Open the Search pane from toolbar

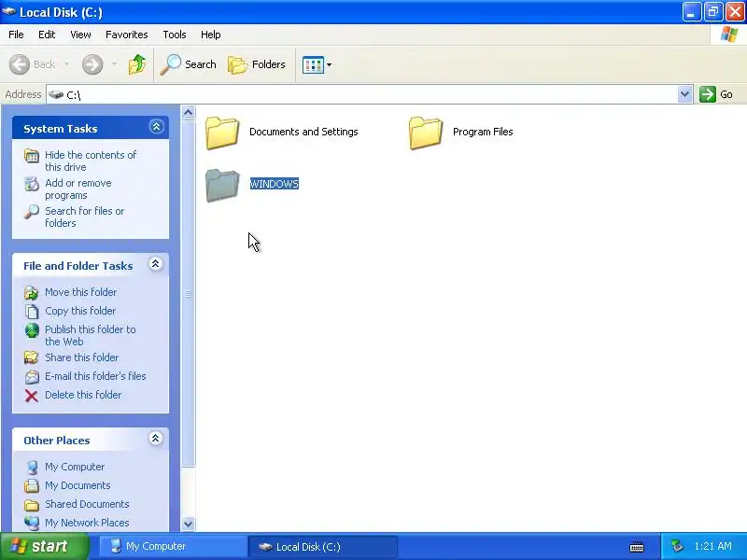tap(189, 64)
